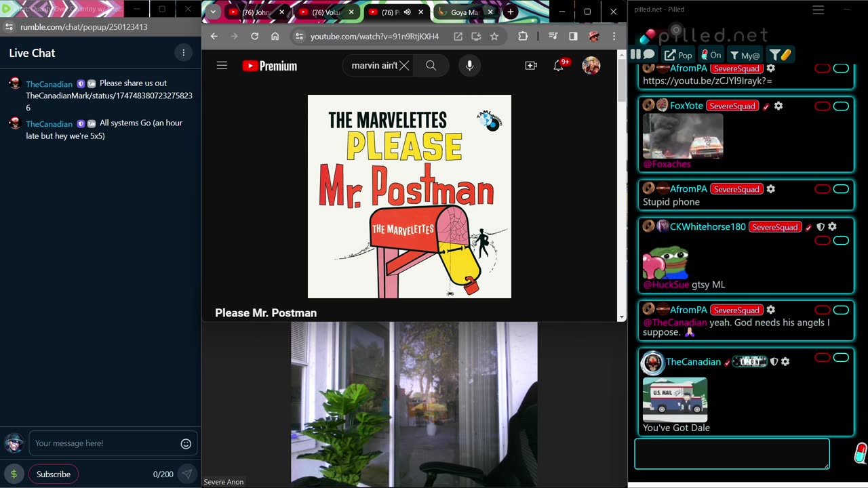
Task: Click red pill toggle on TheCanadian pilled message
Action: tap(823, 358)
